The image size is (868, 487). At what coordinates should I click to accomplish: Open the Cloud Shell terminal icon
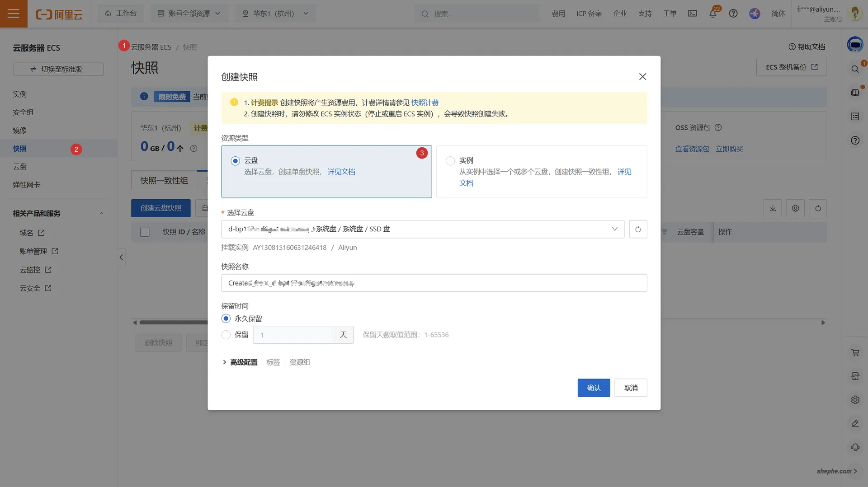(692, 14)
